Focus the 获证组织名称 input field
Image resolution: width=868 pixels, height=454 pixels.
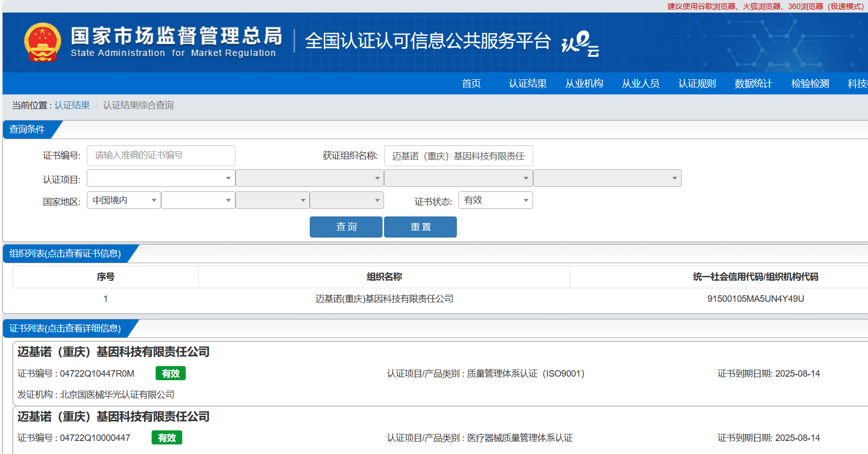pos(458,156)
